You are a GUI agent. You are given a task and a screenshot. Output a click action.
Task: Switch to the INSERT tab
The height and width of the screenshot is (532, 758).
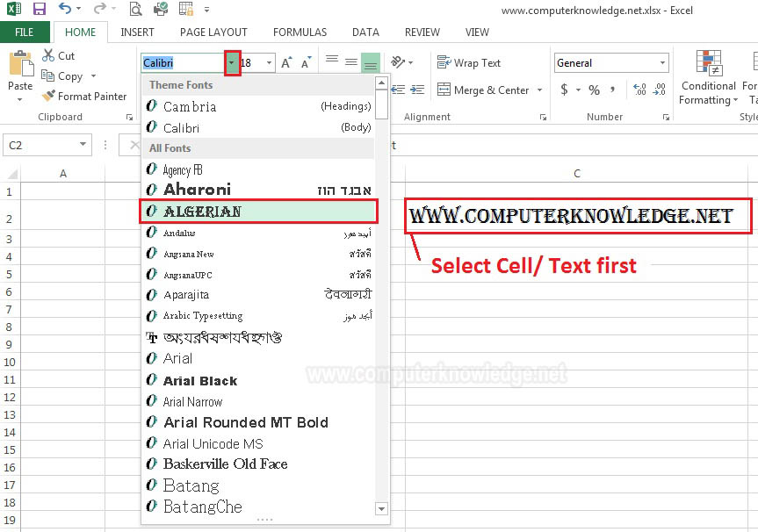(137, 32)
